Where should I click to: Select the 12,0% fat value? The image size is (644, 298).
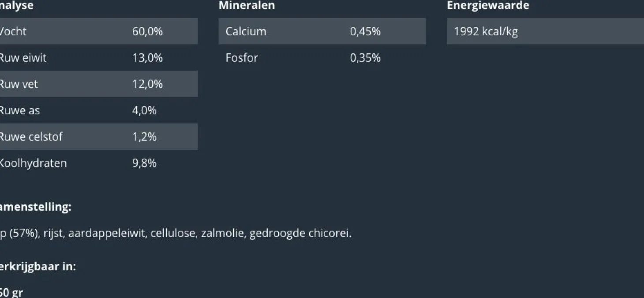[147, 84]
